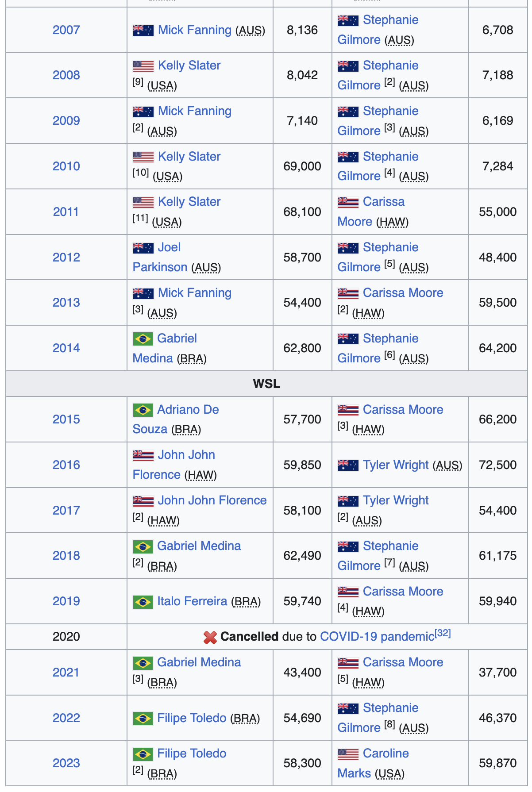Click the Hawaii flag beside John John Florence 2016
The height and width of the screenshot is (792, 532).
[143, 455]
